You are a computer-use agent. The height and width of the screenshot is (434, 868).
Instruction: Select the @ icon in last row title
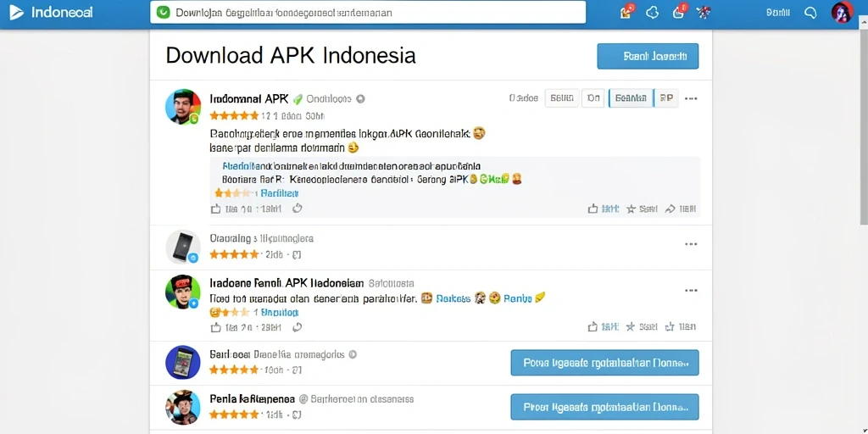(303, 398)
